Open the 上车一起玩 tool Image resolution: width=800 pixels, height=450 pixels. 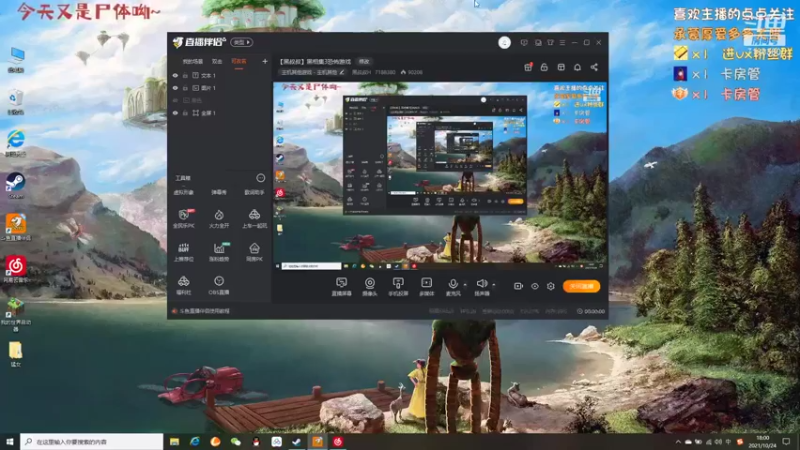[x=254, y=218]
